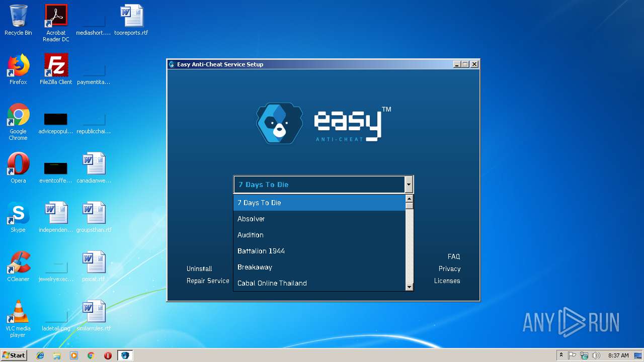Select the canadianwe document icon
Screen dimensions: 644x362
click(94, 168)
